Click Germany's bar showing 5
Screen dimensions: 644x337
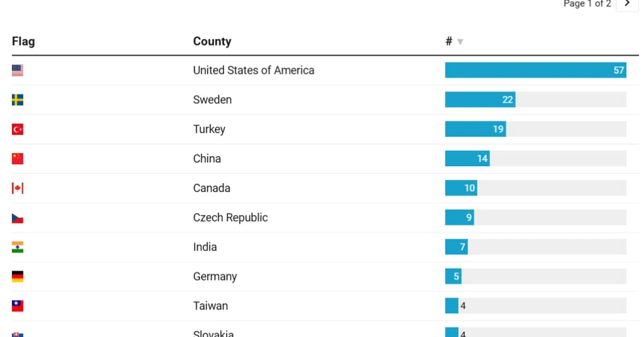453,277
